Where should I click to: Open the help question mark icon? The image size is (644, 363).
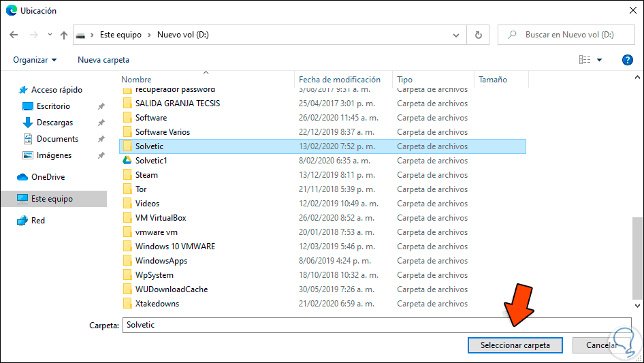pos(628,60)
